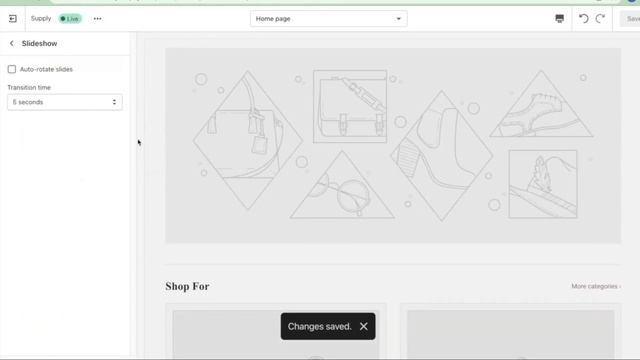Click the redo arrow icon
Screen dimensions: 640x360
coord(600,19)
